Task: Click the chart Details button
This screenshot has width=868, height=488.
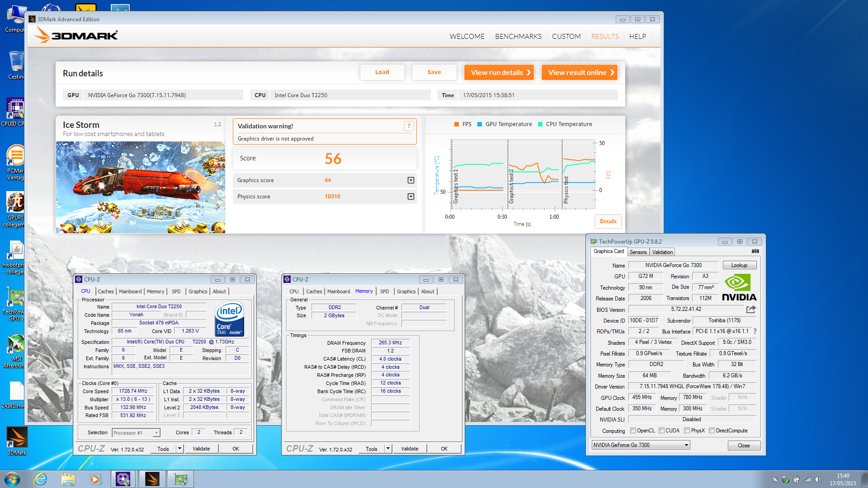Action: pyautogui.click(x=608, y=221)
